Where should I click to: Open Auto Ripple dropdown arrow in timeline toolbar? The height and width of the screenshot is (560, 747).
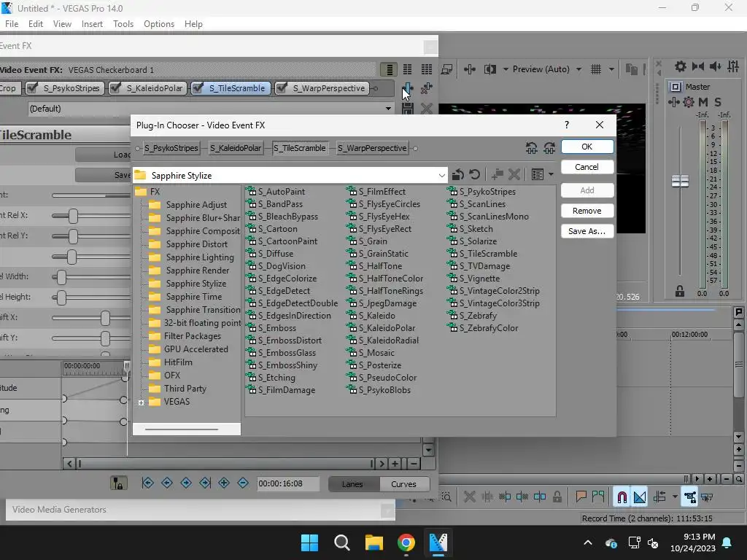click(675, 497)
